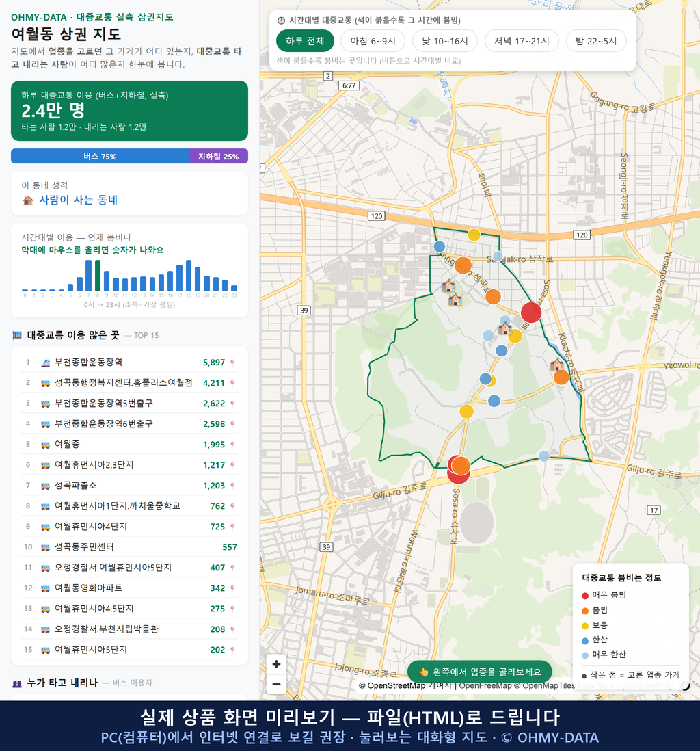700x751 pixels.
Task: Click the tallest green bar in hourly chart
Action: (x=98, y=276)
